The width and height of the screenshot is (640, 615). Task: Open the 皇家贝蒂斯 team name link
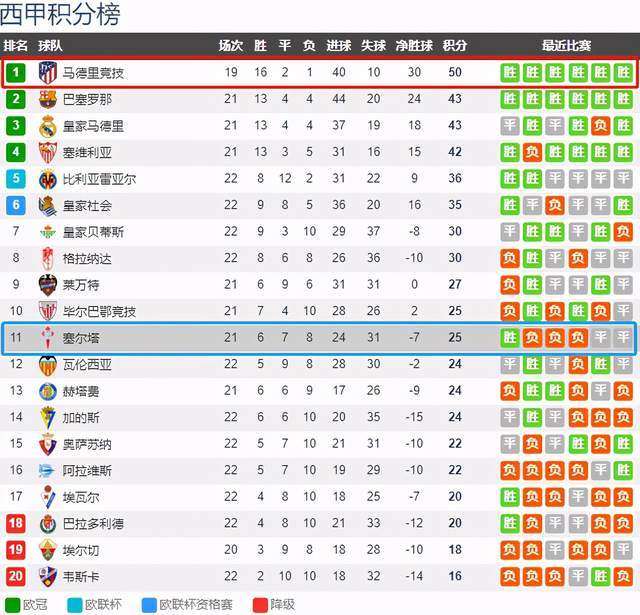[x=94, y=232]
